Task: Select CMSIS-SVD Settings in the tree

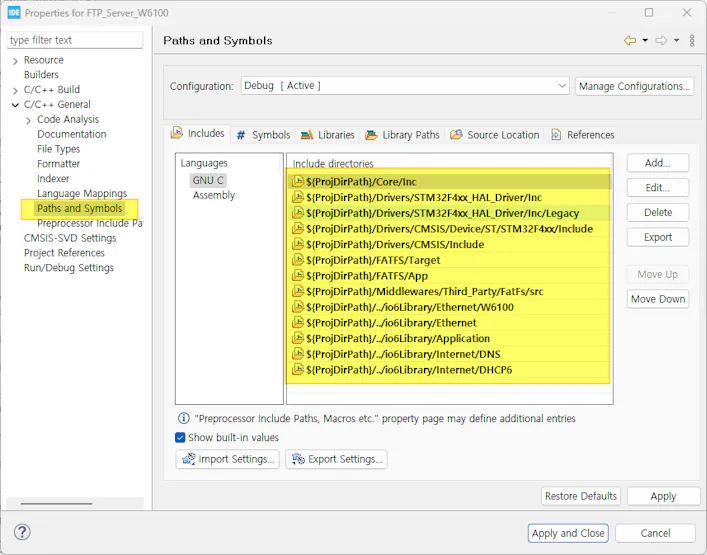Action: coord(70,238)
